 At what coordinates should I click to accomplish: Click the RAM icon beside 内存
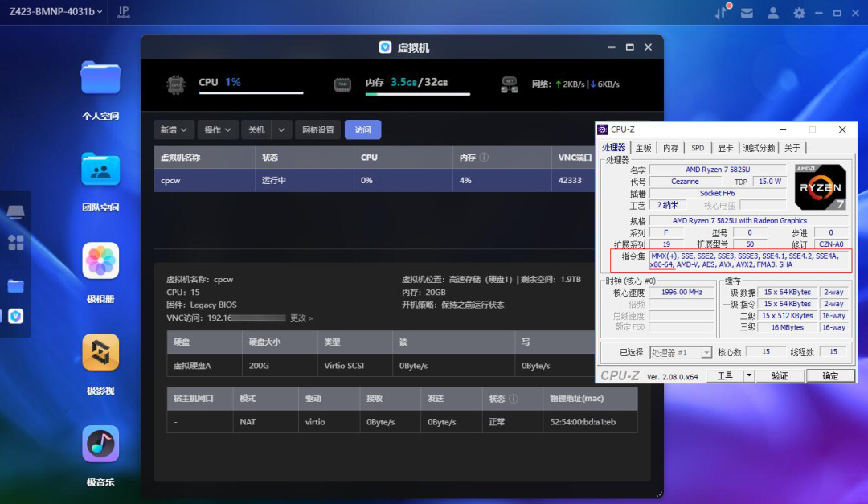click(342, 84)
